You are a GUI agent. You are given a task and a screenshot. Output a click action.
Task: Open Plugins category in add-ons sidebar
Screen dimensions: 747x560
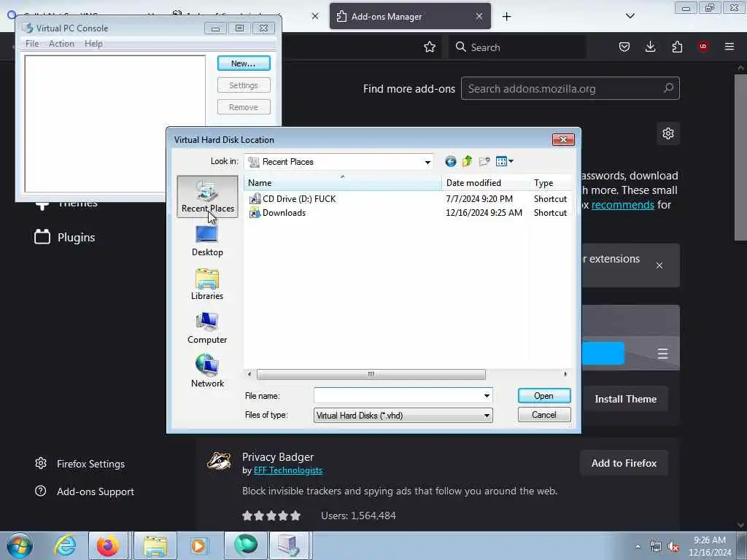click(65, 237)
